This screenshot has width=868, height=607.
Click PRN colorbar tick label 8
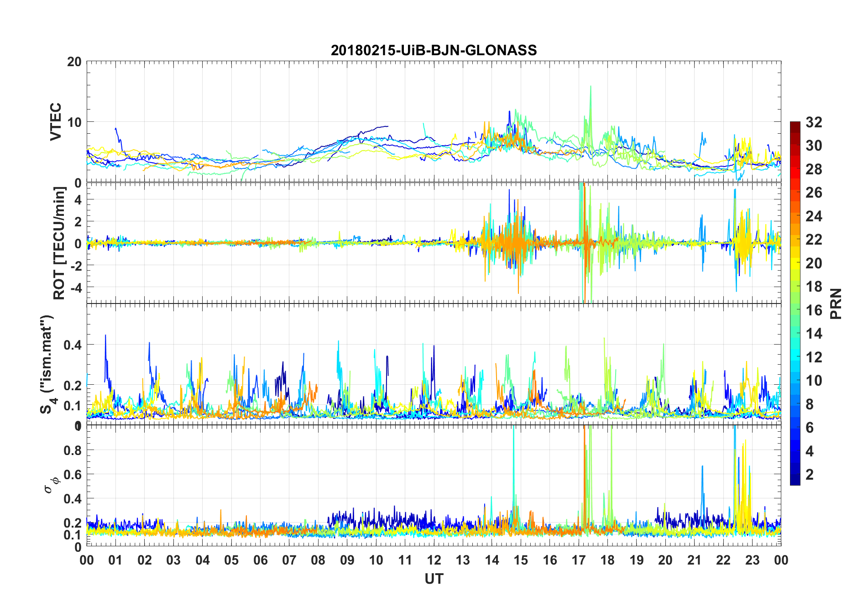point(810,404)
